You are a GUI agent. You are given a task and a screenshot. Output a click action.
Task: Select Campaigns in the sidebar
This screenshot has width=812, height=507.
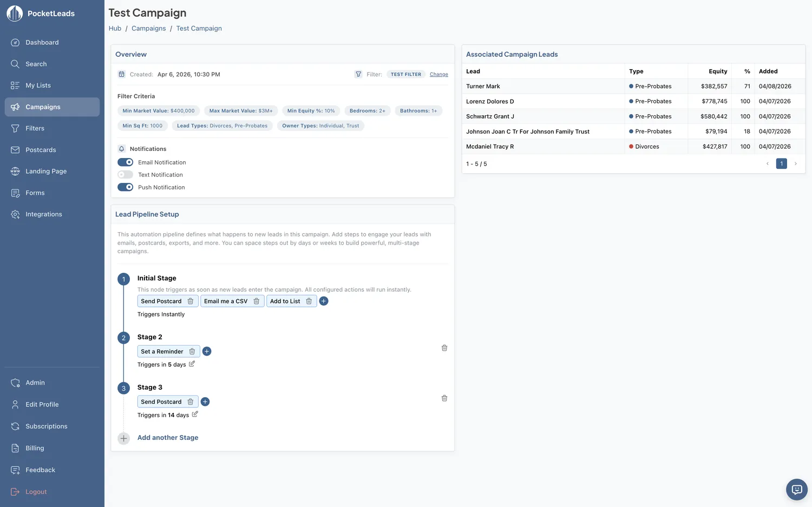pos(52,107)
